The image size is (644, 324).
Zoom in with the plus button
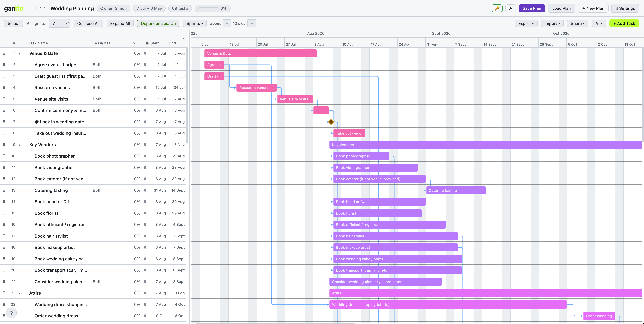coord(252,24)
